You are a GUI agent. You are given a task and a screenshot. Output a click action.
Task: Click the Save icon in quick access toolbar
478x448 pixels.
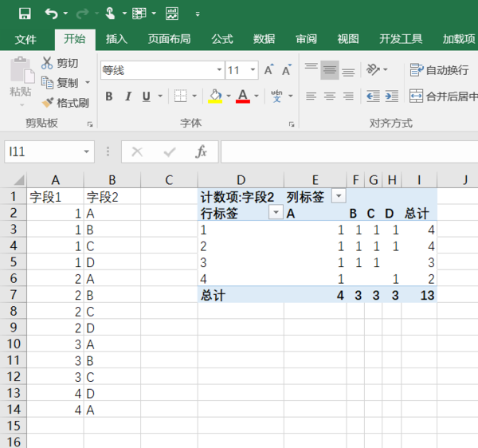pyautogui.click(x=25, y=14)
